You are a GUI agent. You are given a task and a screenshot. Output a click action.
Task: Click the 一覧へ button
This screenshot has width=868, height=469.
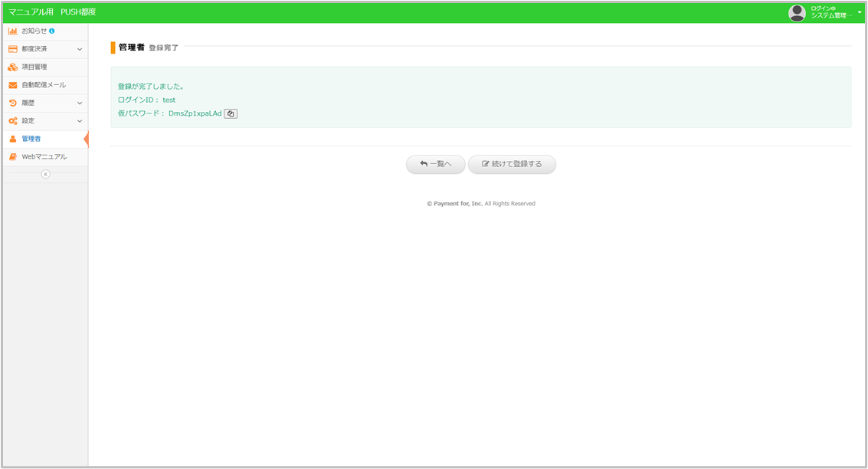[x=435, y=164]
